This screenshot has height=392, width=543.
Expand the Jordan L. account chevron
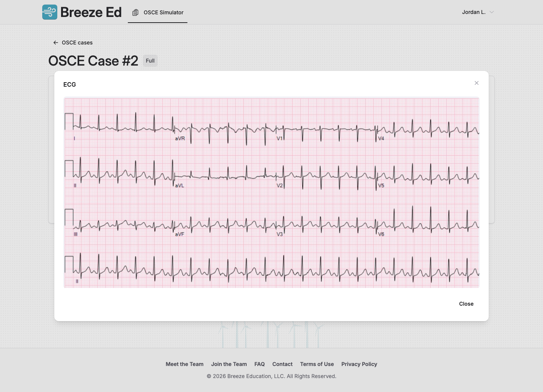tap(492, 12)
